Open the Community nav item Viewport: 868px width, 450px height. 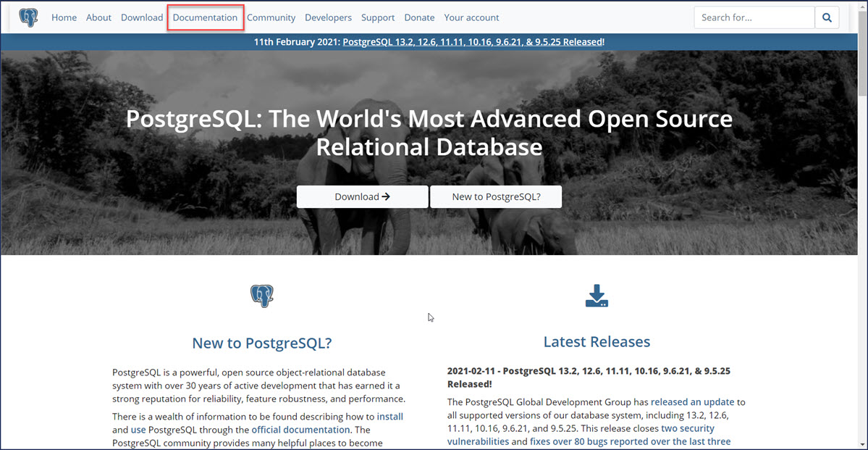point(271,17)
